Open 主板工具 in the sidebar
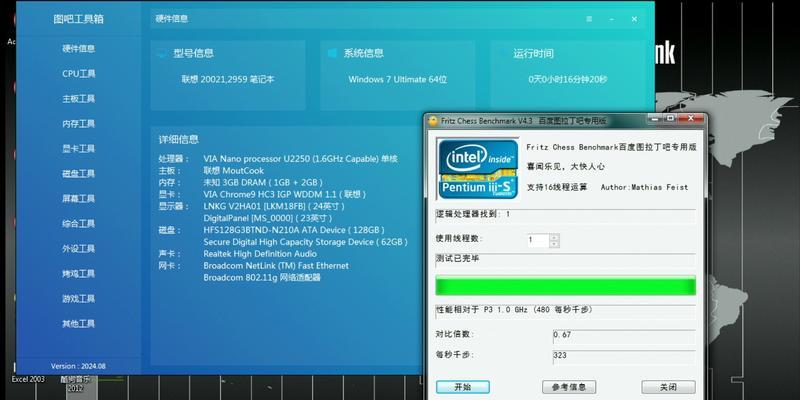800x400 pixels. pos(79,98)
